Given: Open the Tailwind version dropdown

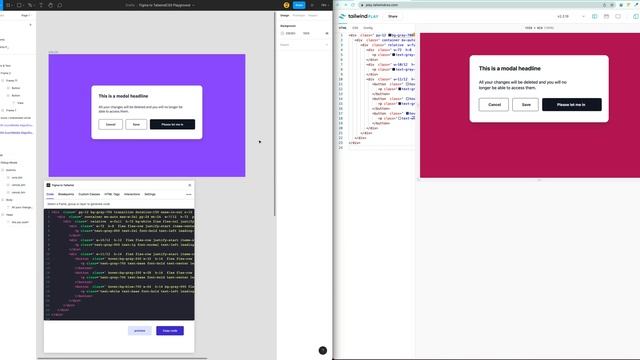Looking at the screenshot, I should (x=571, y=16).
